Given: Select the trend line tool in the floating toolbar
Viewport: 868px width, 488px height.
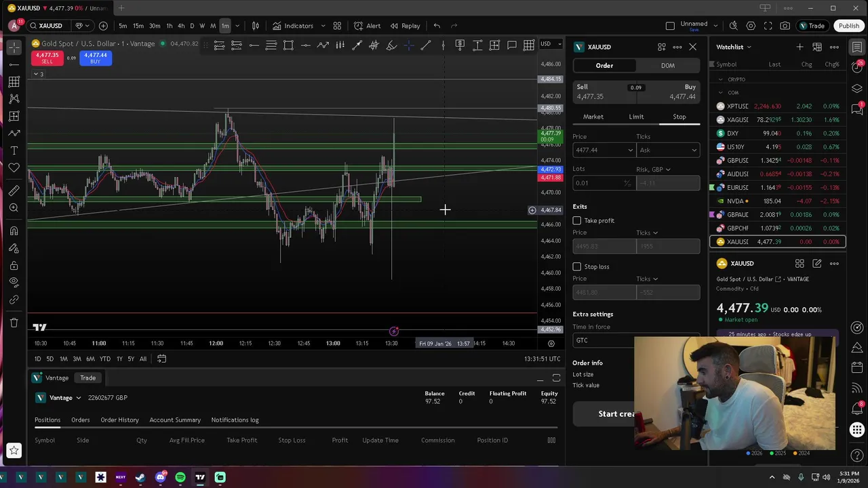Looking at the screenshot, I should (426, 45).
